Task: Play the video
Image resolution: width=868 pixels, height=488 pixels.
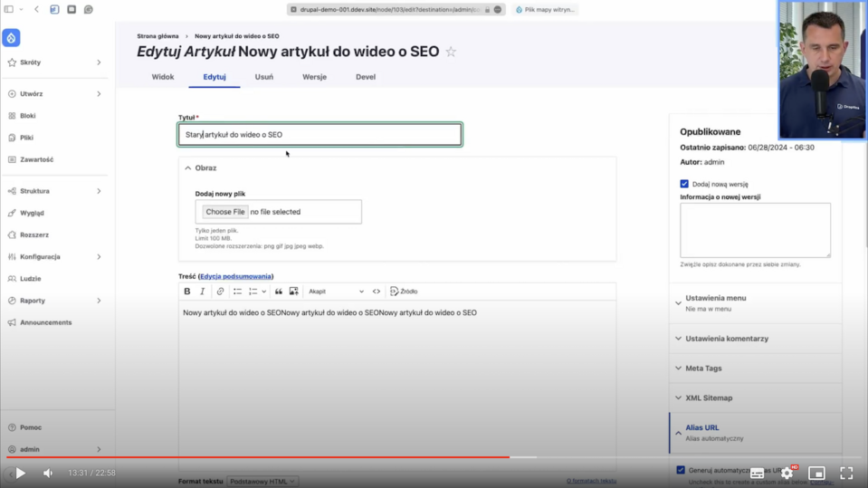Action: (x=21, y=473)
